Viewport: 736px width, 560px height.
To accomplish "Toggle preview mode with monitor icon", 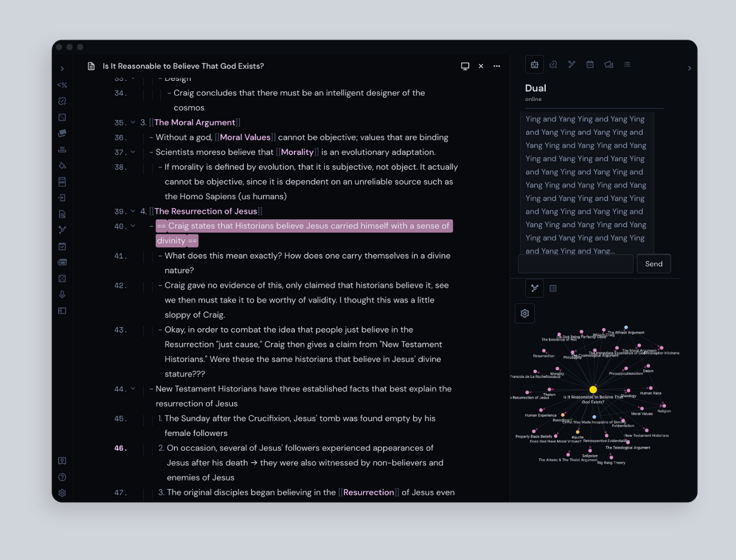I will [465, 66].
